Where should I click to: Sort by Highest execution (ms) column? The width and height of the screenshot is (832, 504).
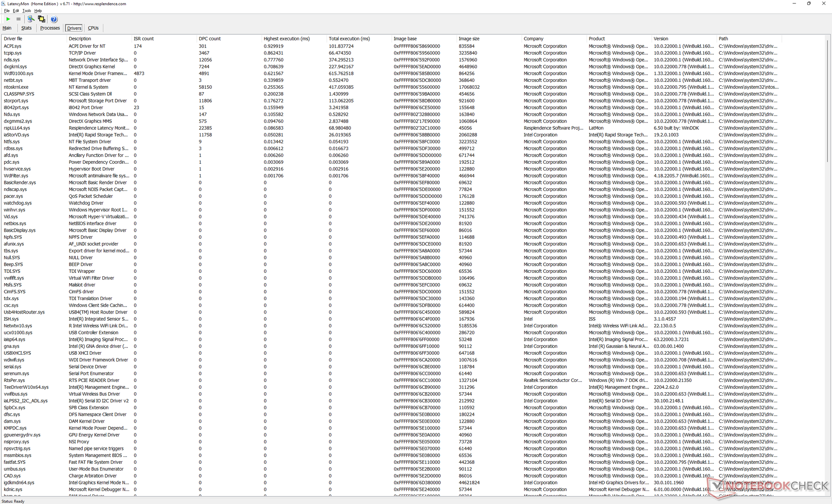tap(286, 39)
